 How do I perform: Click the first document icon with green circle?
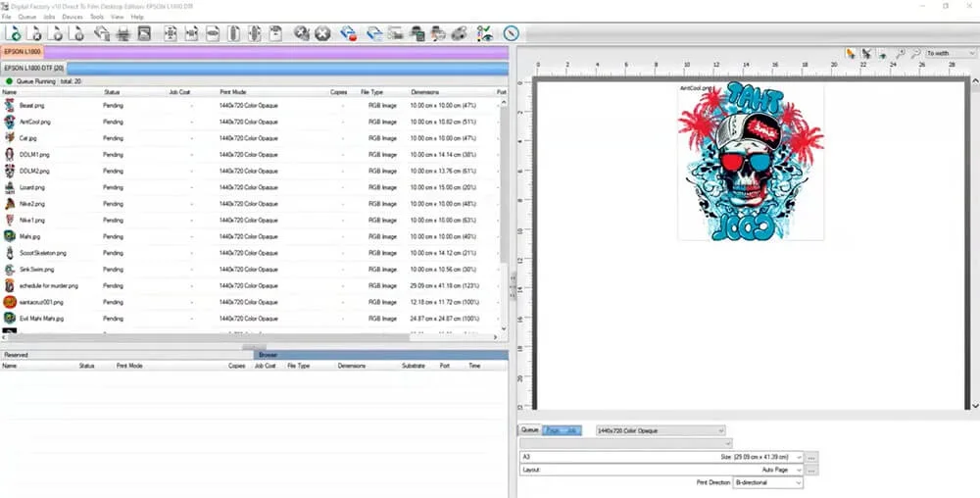(x=14, y=33)
